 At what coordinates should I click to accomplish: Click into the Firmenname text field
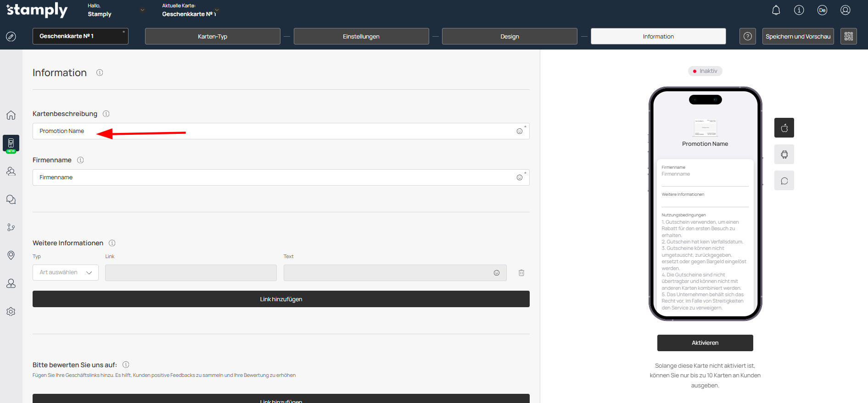click(275, 177)
